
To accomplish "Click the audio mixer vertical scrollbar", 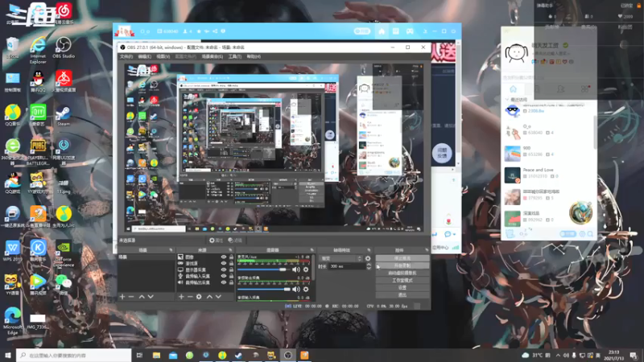I will 315,268.
